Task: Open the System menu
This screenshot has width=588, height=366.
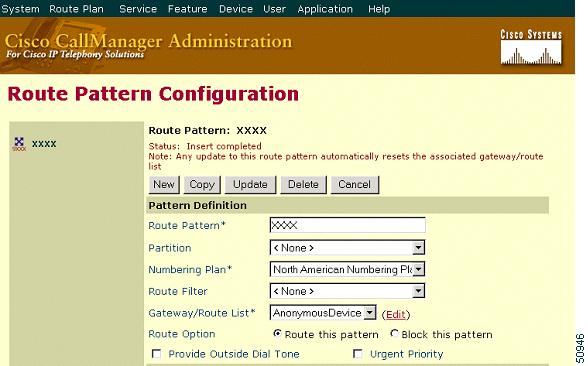Action: (x=20, y=9)
